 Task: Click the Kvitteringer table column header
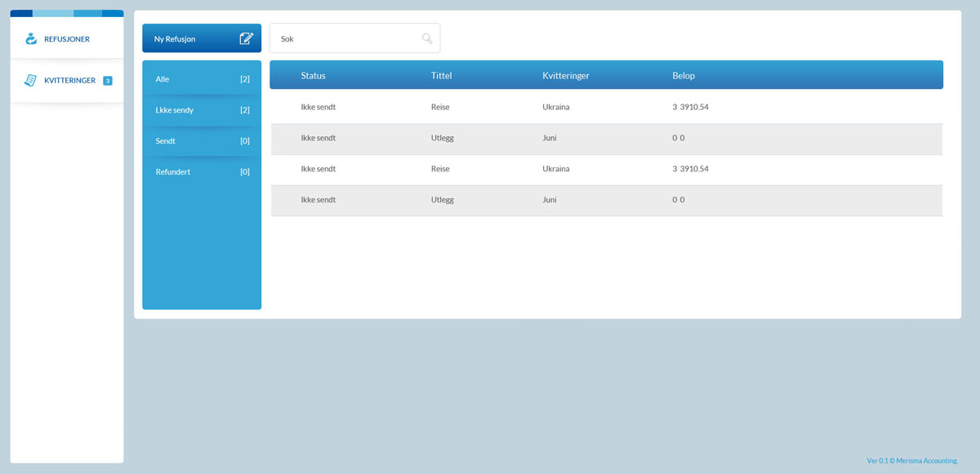click(x=565, y=76)
